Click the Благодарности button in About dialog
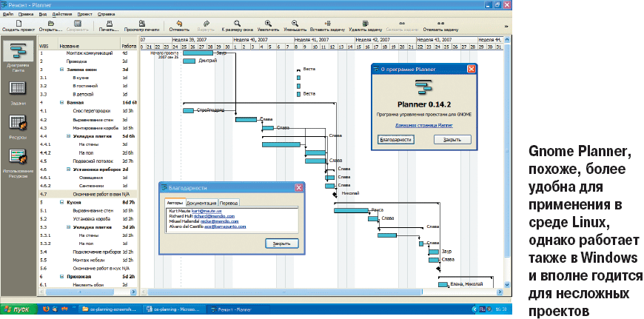Image resolution: width=644 pixels, height=319 pixels. click(x=394, y=138)
